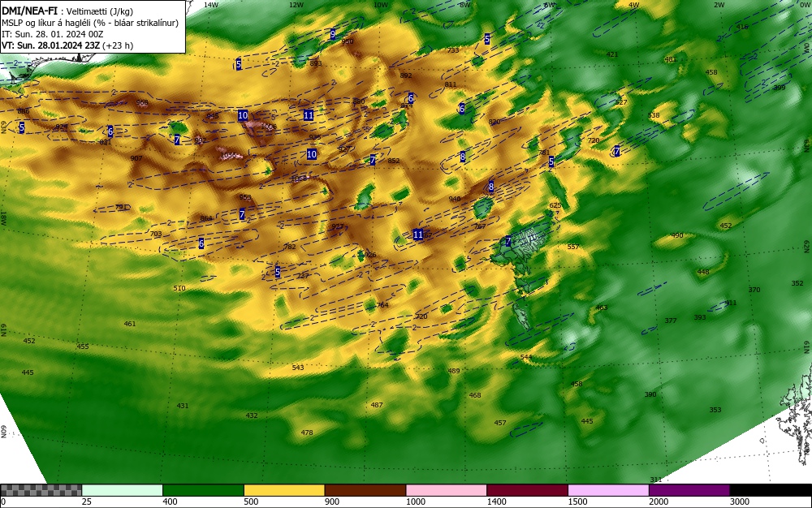Viewport: 812px width, 508px height.
Task: Click the black legend swatch above 3000
Action: pos(771,490)
